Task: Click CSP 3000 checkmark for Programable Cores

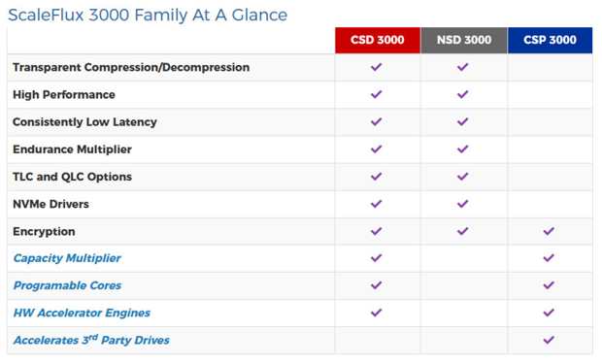Action: (x=549, y=285)
